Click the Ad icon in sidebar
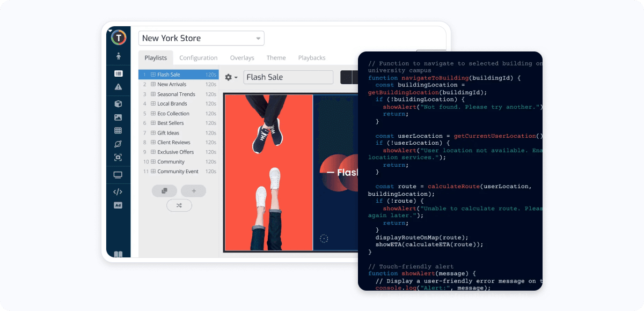The height and width of the screenshot is (311, 644). [118, 205]
